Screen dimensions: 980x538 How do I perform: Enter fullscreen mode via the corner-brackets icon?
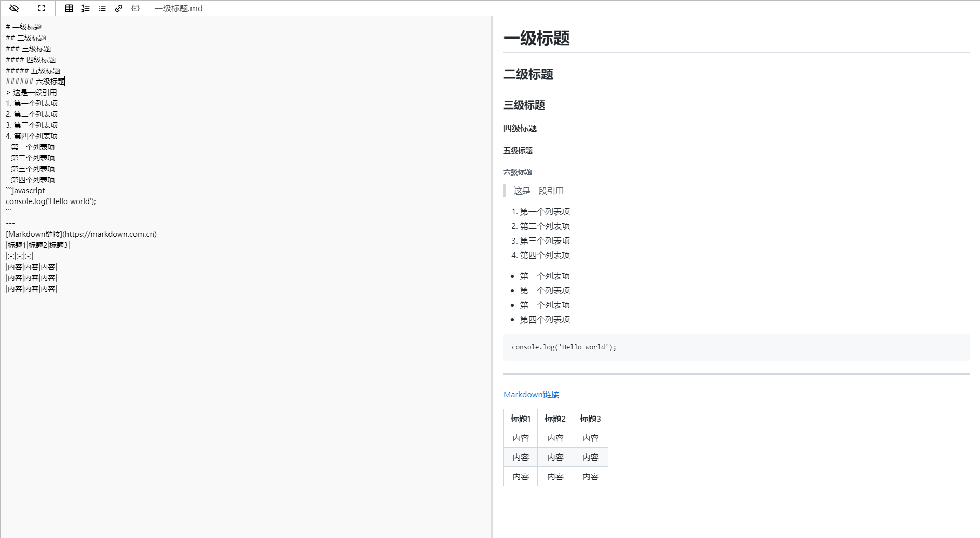tap(42, 8)
